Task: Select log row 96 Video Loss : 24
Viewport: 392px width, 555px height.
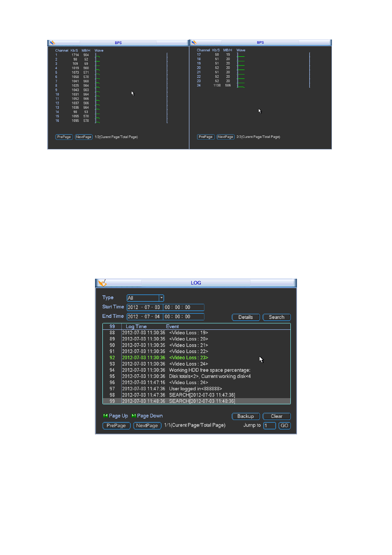Action: point(197,382)
